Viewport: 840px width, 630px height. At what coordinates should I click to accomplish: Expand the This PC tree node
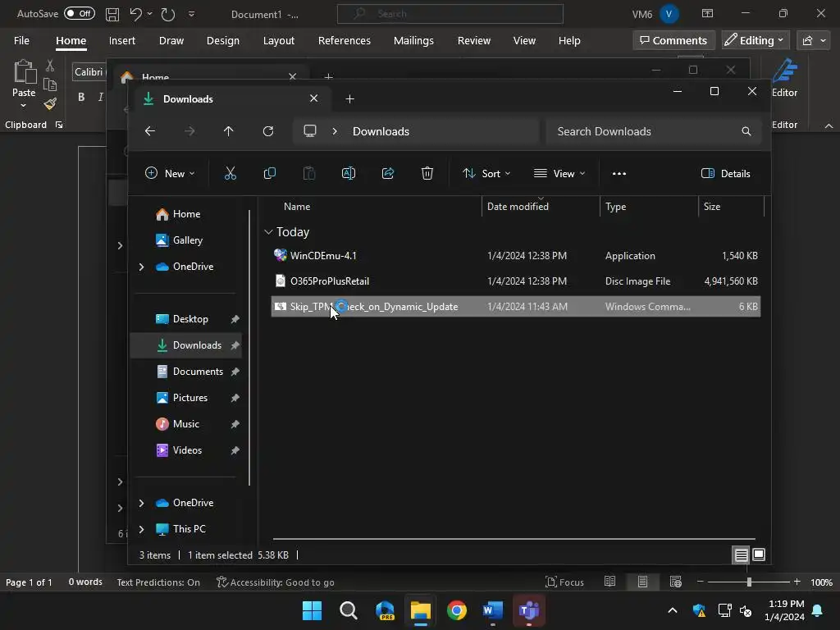tap(141, 529)
